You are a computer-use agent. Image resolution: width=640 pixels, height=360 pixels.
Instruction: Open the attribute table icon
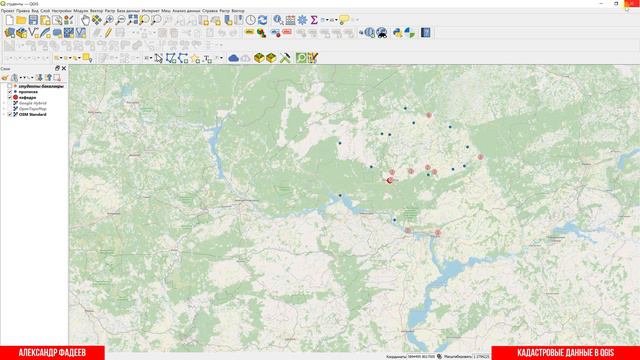(x=290, y=20)
